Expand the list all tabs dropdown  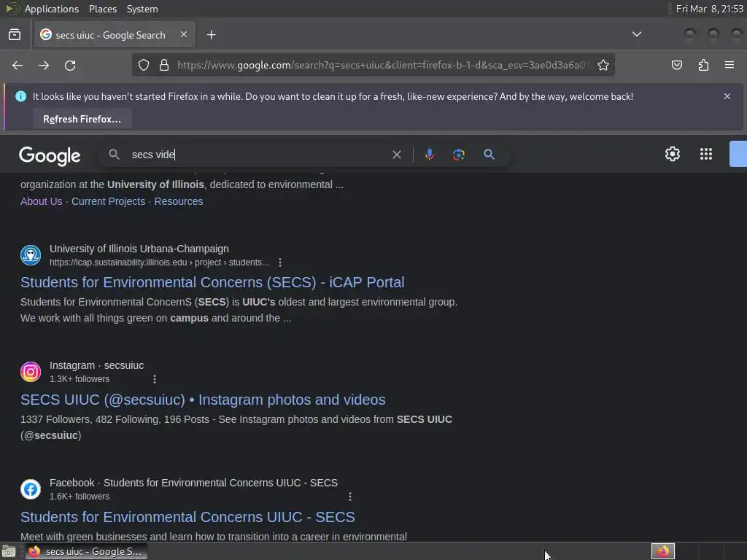click(636, 34)
